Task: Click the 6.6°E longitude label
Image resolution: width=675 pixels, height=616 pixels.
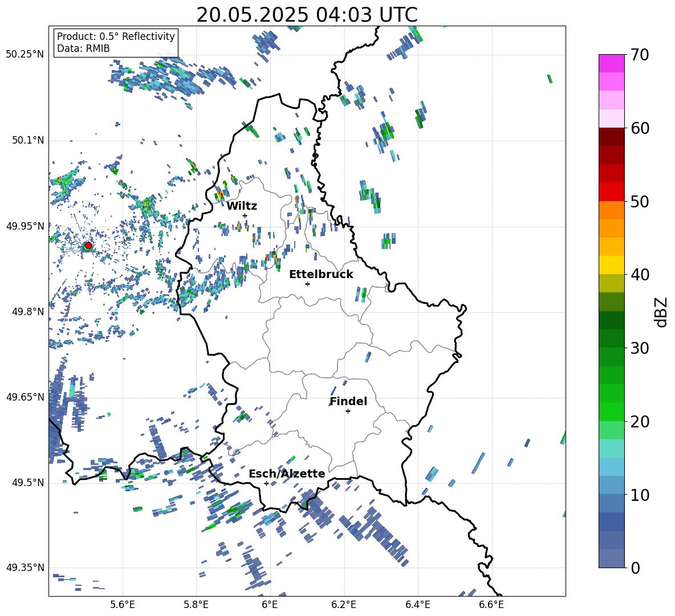Action: click(491, 605)
